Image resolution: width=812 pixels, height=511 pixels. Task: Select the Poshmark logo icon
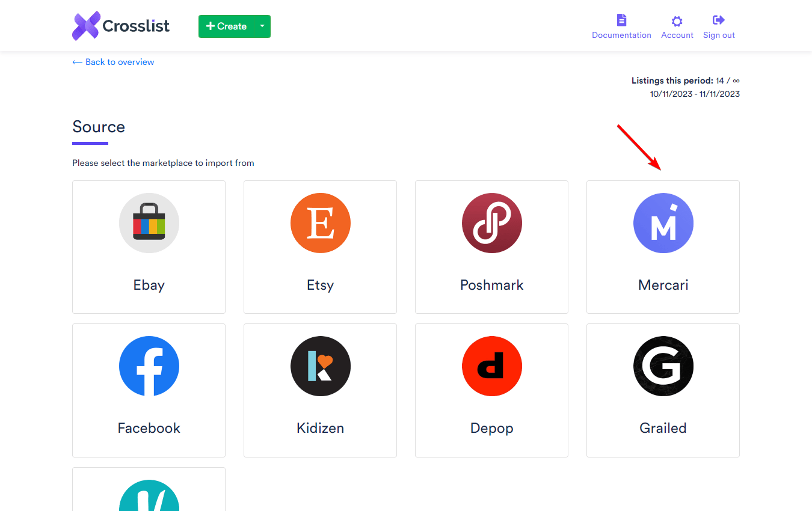[492, 223]
